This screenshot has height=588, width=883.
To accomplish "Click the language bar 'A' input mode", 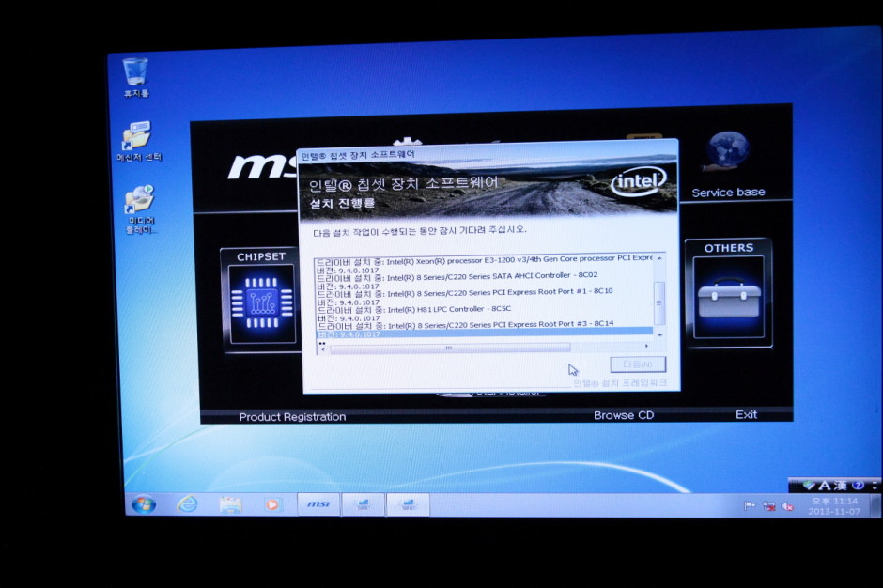I will (x=825, y=485).
